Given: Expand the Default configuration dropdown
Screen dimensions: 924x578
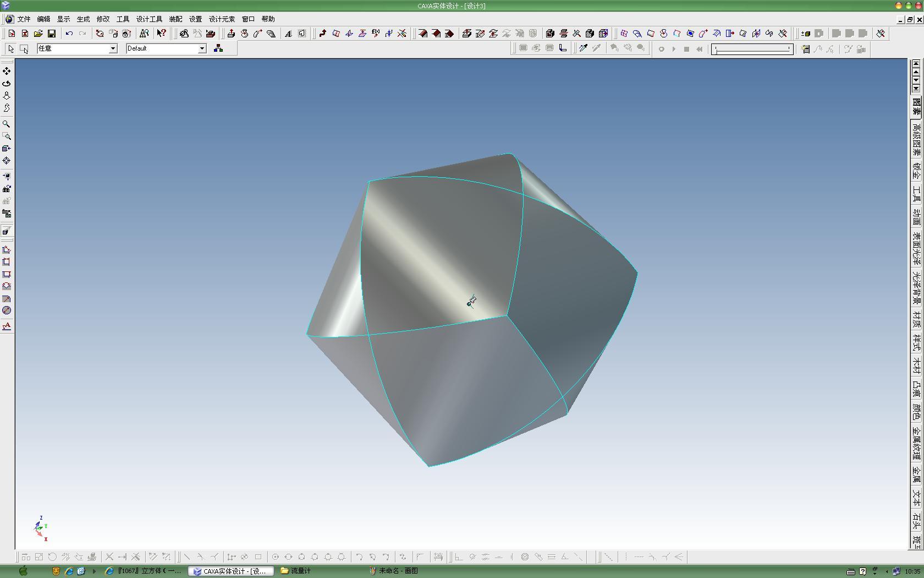Looking at the screenshot, I should (x=202, y=48).
